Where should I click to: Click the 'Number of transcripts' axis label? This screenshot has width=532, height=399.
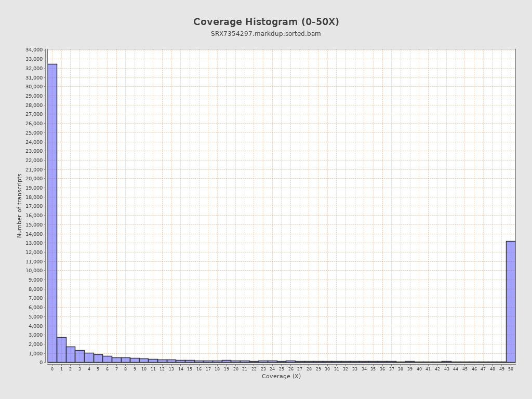[20, 206]
